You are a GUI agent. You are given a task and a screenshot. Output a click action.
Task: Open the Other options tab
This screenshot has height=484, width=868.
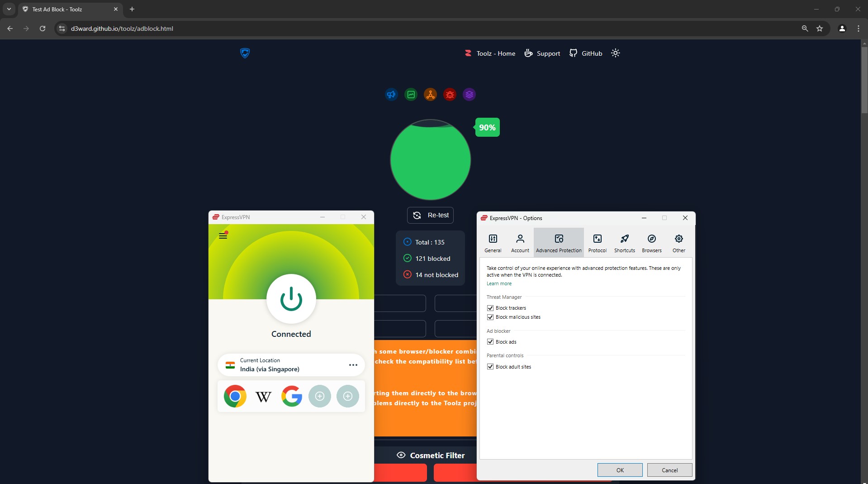(679, 243)
